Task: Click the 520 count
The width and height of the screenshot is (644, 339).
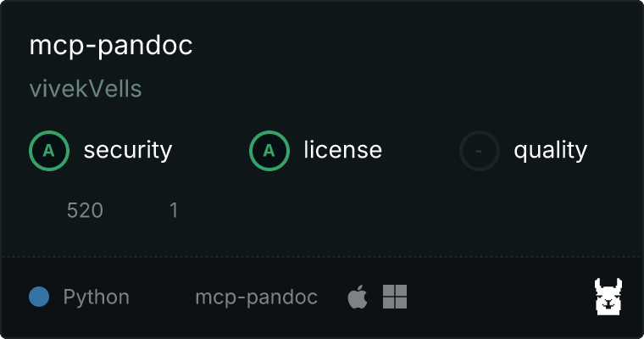Action: click(x=85, y=210)
